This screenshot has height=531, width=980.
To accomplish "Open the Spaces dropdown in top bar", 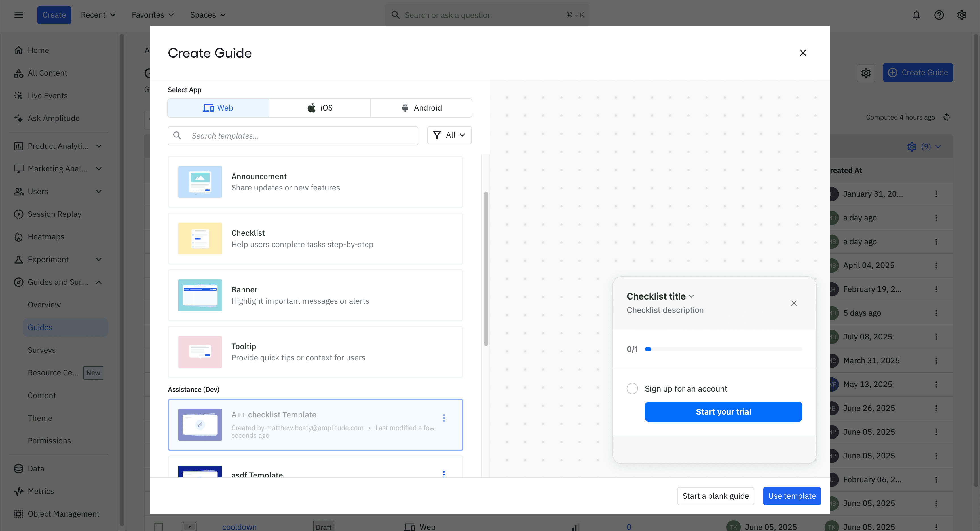I will [208, 15].
